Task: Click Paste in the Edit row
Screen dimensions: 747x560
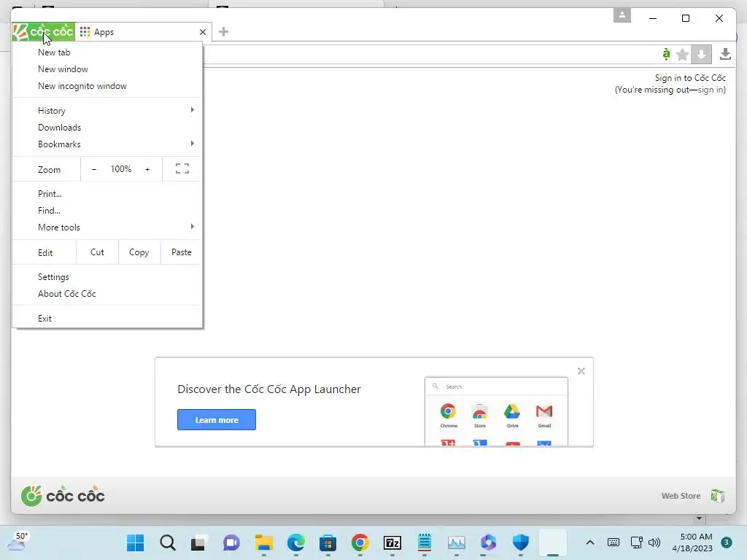Action: point(181,252)
